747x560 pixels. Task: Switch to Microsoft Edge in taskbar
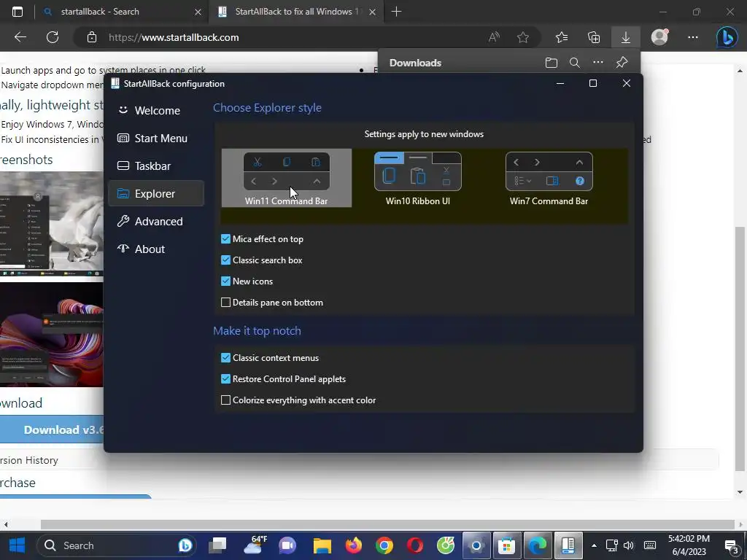click(x=538, y=545)
